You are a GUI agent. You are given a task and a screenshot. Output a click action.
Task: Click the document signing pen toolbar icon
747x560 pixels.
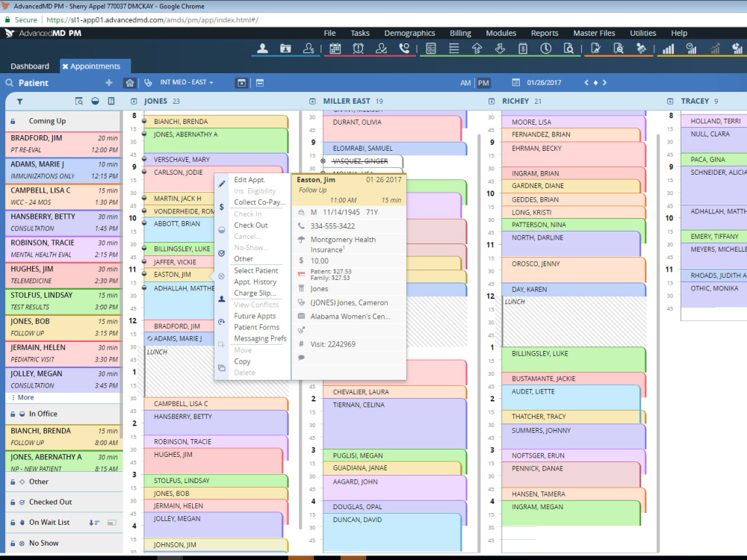pos(595,49)
